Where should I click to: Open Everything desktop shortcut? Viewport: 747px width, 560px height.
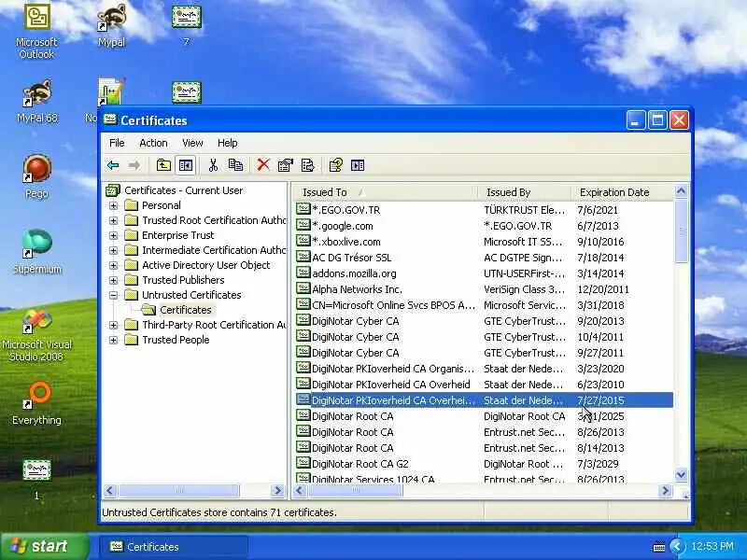coord(36,404)
